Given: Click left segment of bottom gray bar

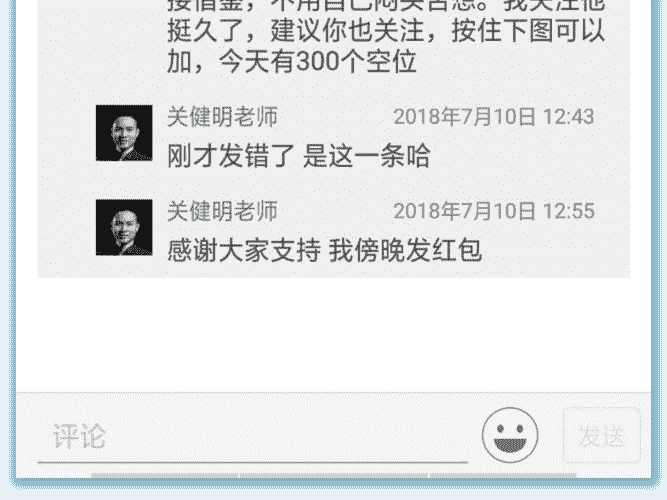Looking at the screenshot, I should tap(165, 475).
